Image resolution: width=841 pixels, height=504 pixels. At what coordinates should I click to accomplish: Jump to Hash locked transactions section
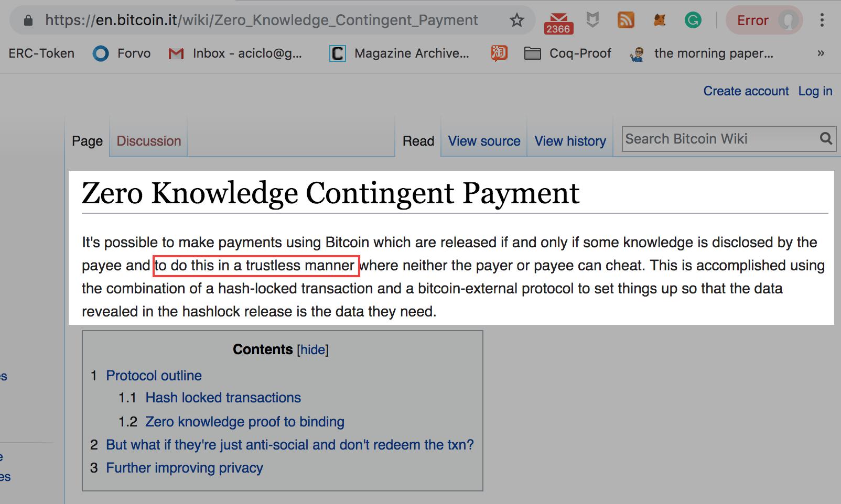click(223, 398)
